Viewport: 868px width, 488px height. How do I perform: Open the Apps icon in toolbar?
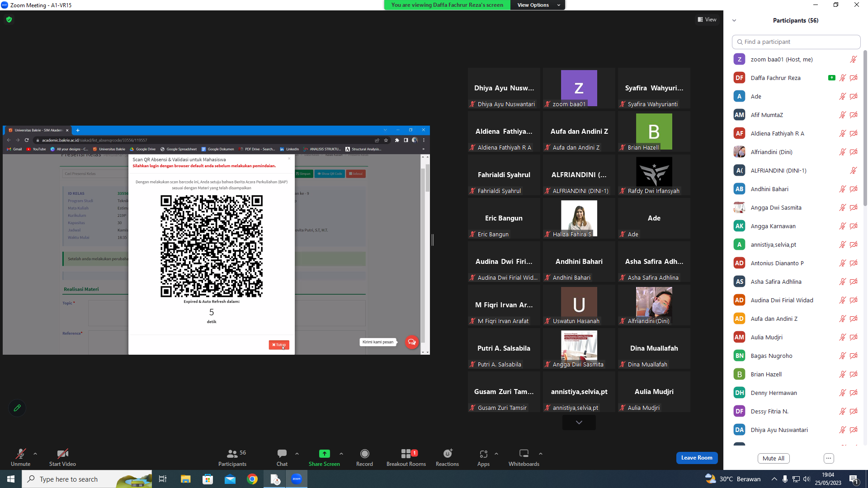point(483,454)
